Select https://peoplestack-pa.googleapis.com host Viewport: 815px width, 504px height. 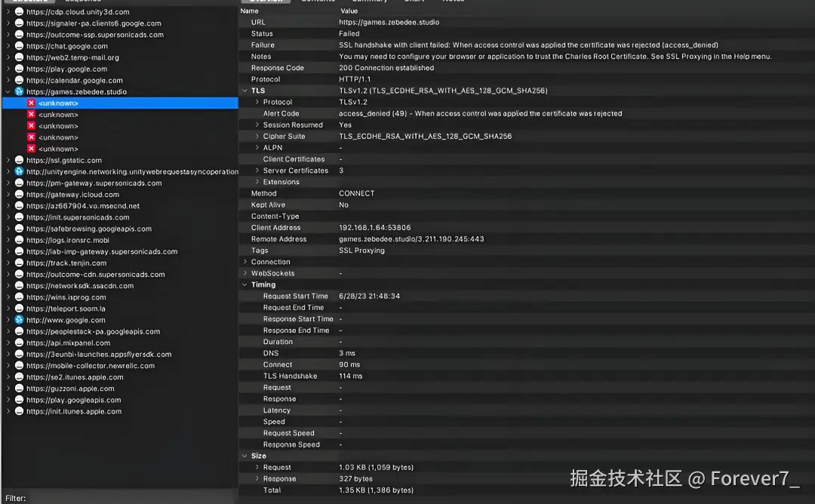click(x=93, y=331)
